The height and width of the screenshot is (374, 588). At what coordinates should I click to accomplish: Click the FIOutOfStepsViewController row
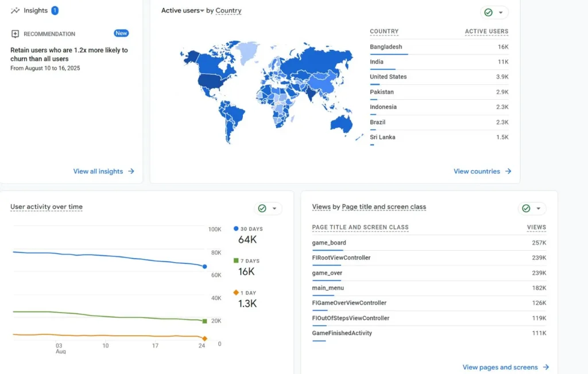point(429,318)
